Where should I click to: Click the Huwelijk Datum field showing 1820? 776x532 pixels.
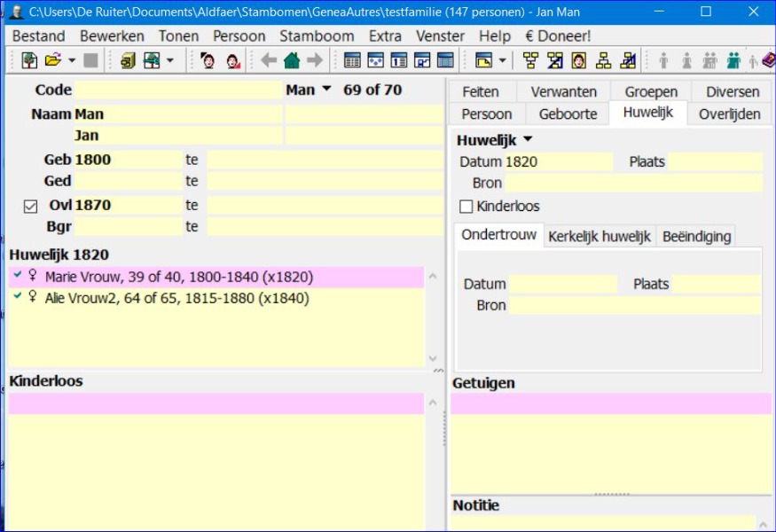558,161
